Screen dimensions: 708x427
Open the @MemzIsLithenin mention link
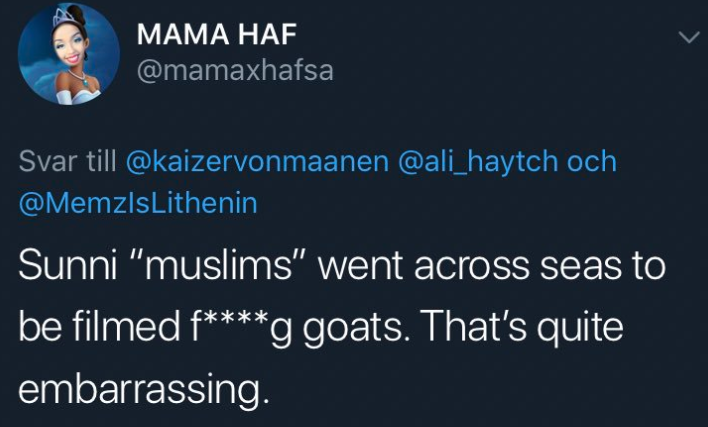point(139,203)
